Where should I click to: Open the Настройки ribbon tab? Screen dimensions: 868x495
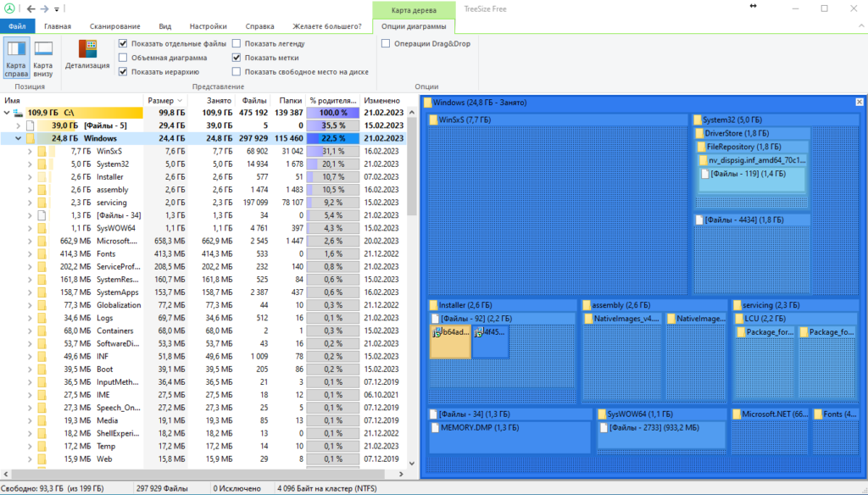209,26
